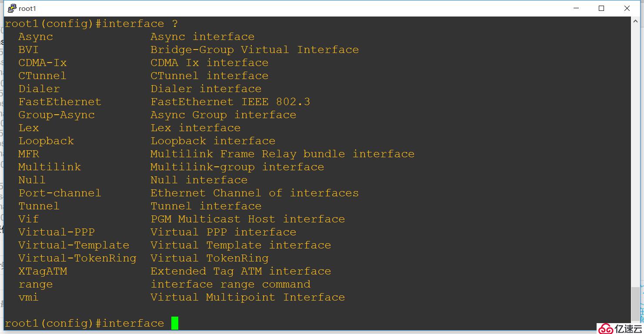
Task: Click the green terminal cursor block
Action: click(x=175, y=323)
